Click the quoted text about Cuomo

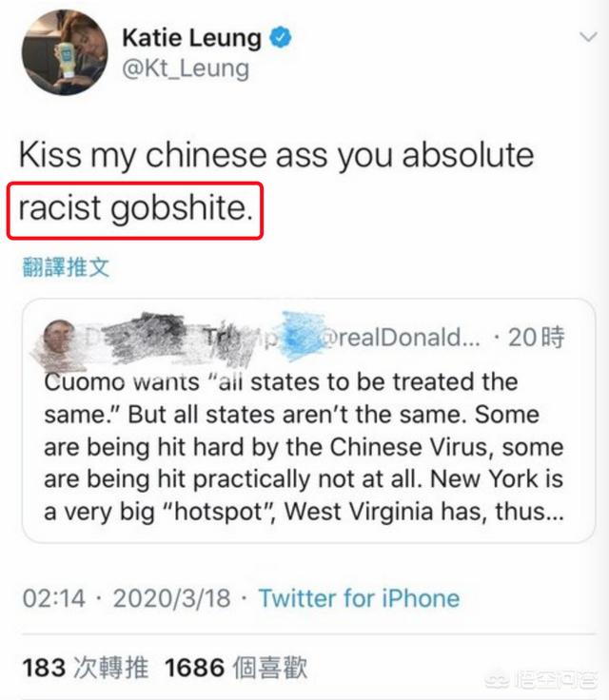304,446
